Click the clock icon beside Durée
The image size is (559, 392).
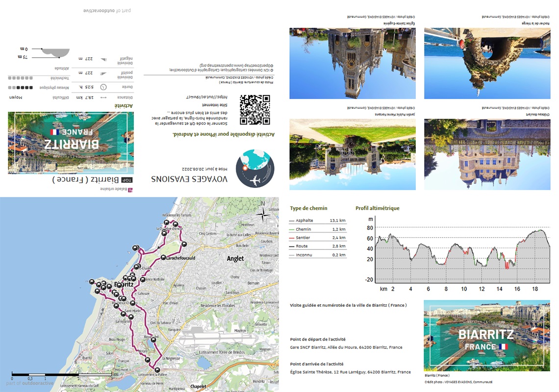point(103,87)
